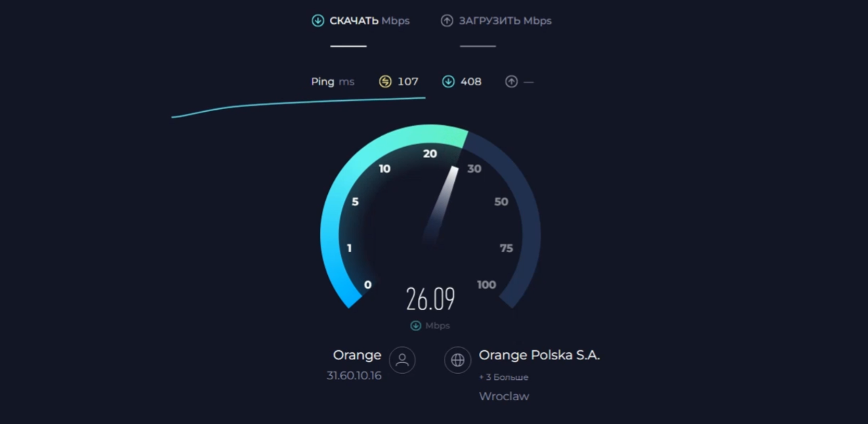868x424 pixels.
Task: Click the download arrow icon beside СКАЧАТЬ
Action: (x=318, y=21)
